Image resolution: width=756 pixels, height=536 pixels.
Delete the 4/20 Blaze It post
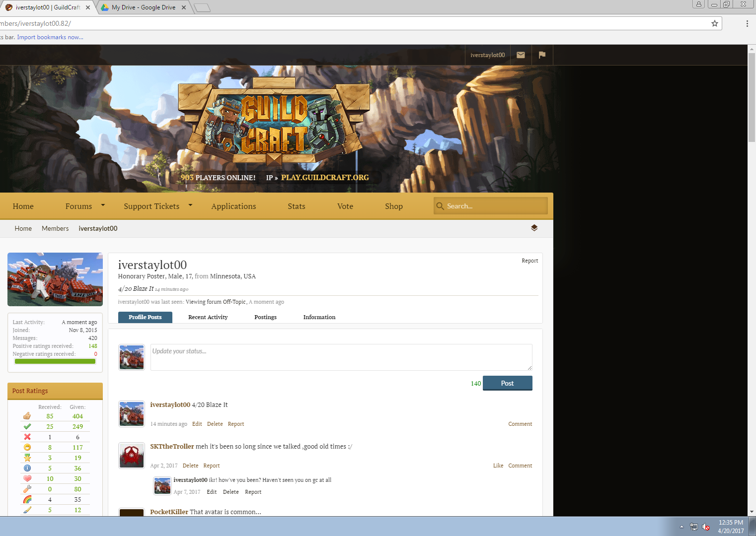[x=215, y=424]
